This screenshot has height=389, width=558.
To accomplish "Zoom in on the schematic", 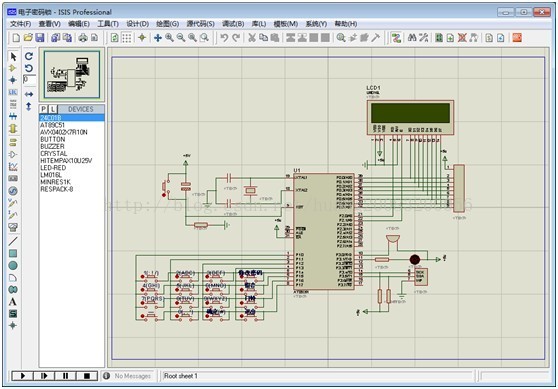I will pos(169,38).
